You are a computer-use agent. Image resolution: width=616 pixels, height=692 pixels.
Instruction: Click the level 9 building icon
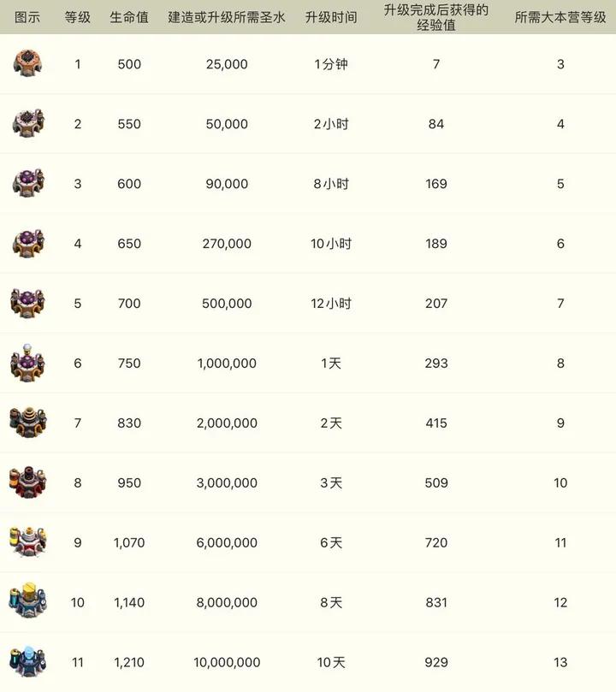coord(28,542)
